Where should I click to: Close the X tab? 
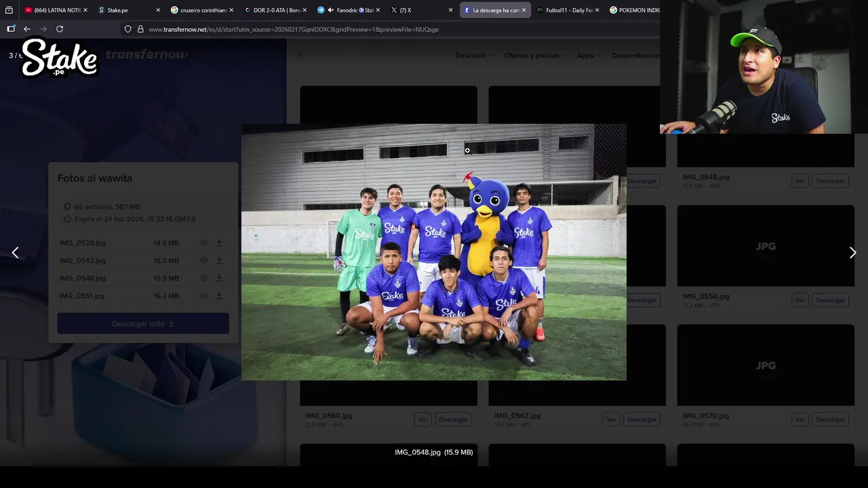[x=451, y=10]
